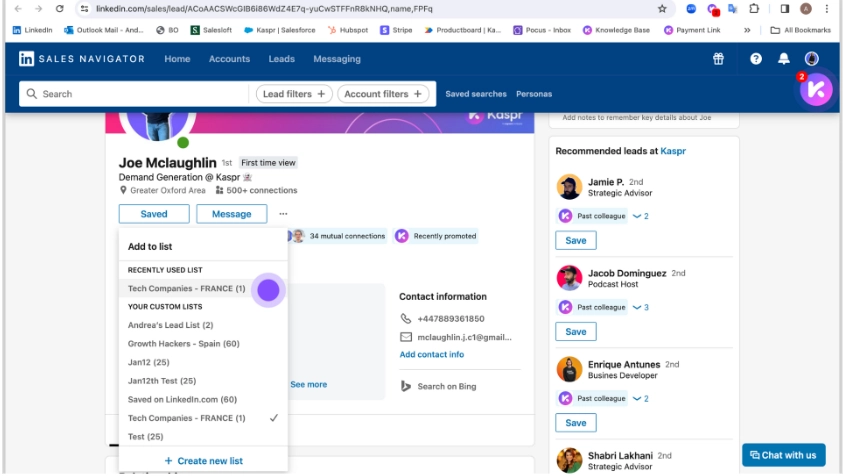Open Saved searches
843x476 pixels.
click(x=476, y=94)
